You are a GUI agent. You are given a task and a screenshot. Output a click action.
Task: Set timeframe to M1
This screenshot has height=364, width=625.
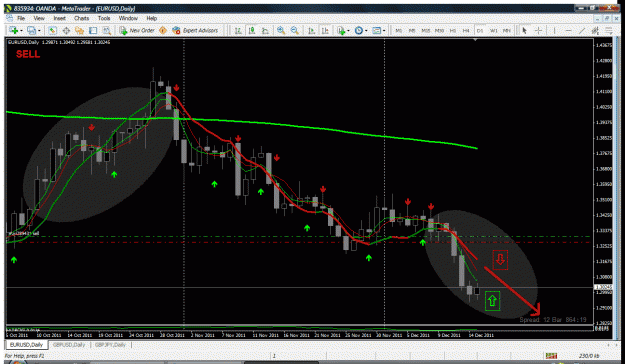point(399,31)
